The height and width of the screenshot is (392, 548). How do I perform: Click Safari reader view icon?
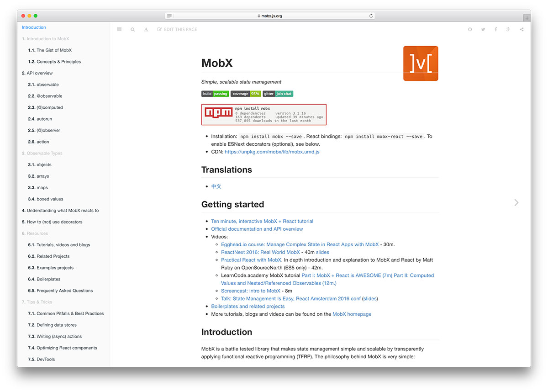[169, 16]
